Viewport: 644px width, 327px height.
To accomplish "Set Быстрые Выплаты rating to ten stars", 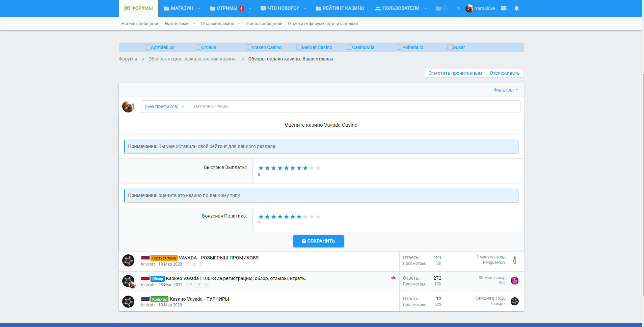I will [318, 168].
